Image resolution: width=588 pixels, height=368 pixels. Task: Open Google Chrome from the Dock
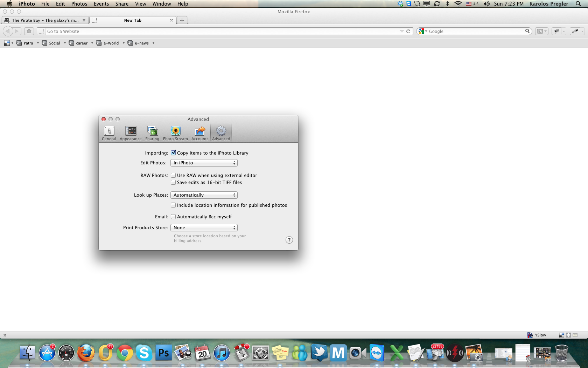click(x=125, y=353)
